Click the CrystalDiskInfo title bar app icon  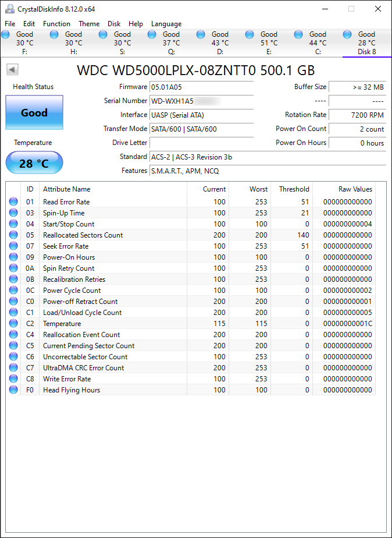(x=9, y=9)
